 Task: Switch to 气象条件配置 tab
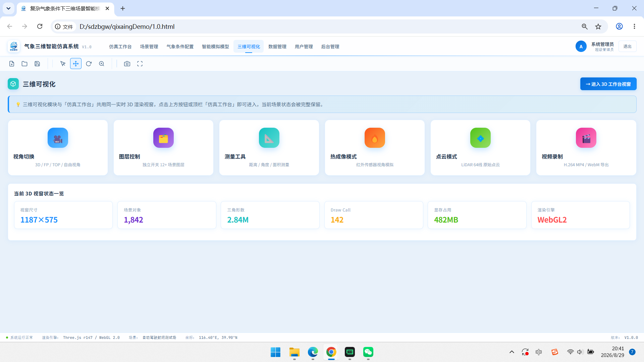180,47
